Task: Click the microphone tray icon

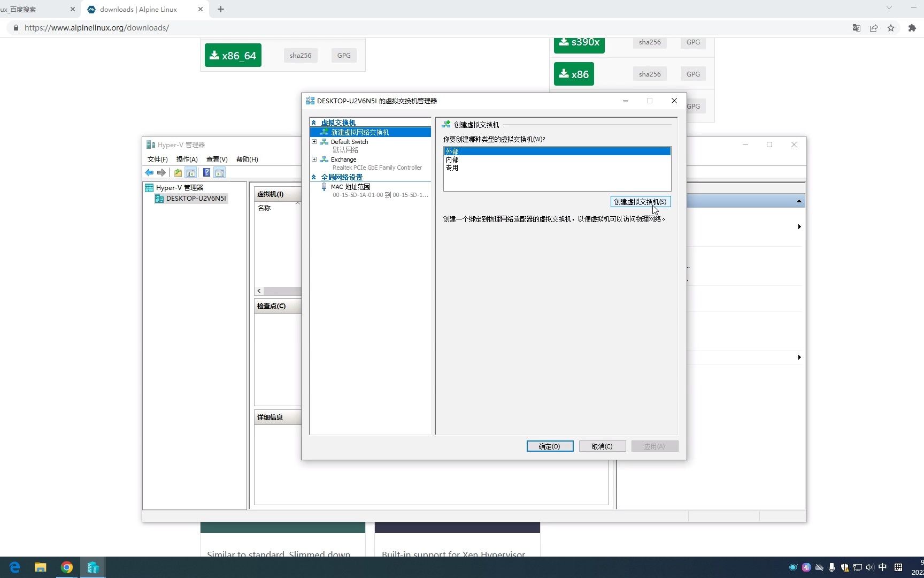Action: 831,567
